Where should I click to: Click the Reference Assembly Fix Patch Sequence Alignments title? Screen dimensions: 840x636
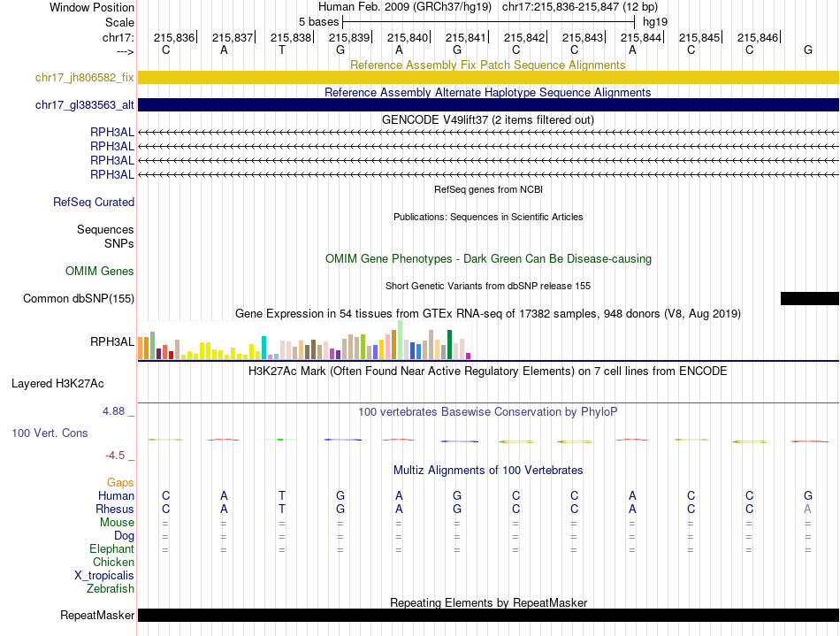[x=487, y=65]
